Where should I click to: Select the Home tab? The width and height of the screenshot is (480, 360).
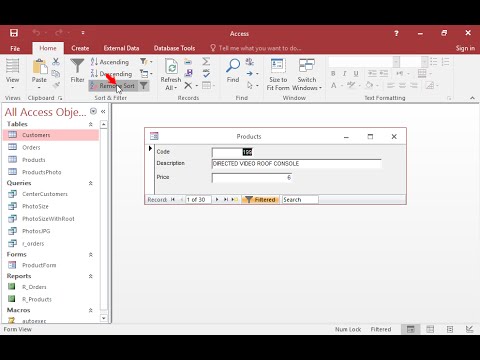coord(48,48)
